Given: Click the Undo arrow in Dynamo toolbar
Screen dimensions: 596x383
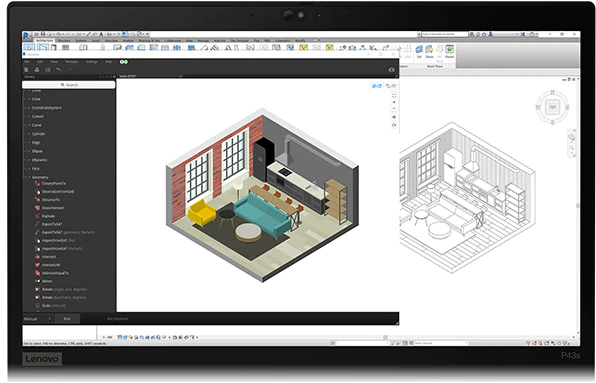Looking at the screenshot, I should coord(59,70).
